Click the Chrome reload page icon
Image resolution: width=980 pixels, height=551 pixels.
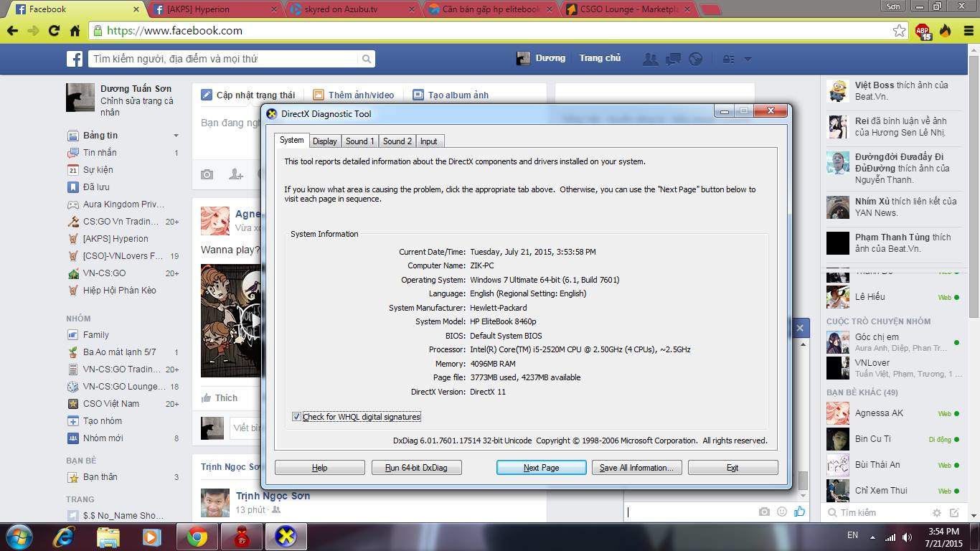(x=54, y=31)
